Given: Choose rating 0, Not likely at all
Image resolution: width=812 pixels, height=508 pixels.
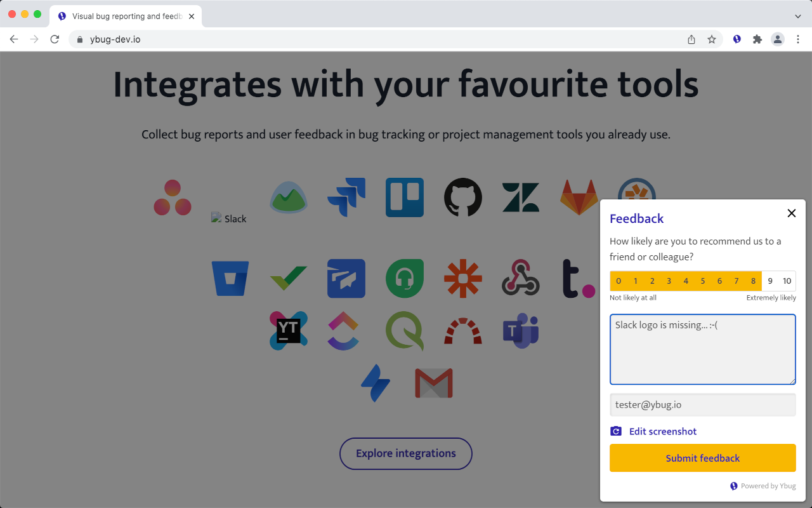Looking at the screenshot, I should coord(618,281).
